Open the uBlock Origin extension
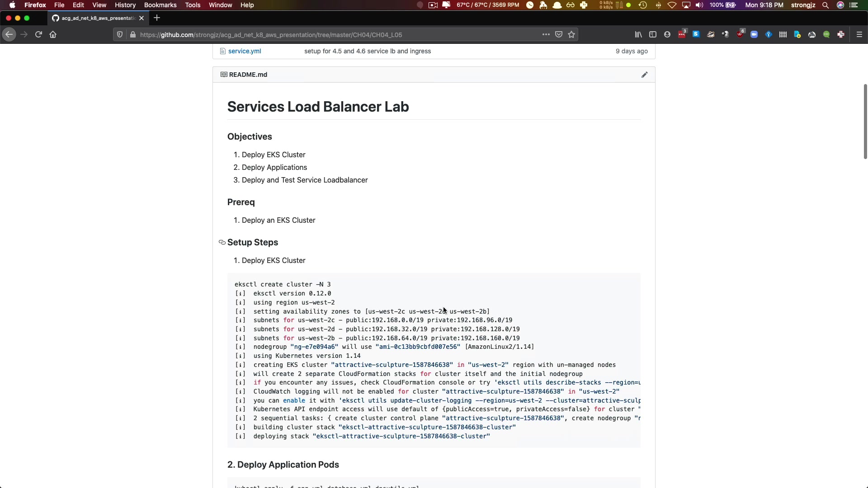The width and height of the screenshot is (868, 488). point(740,35)
